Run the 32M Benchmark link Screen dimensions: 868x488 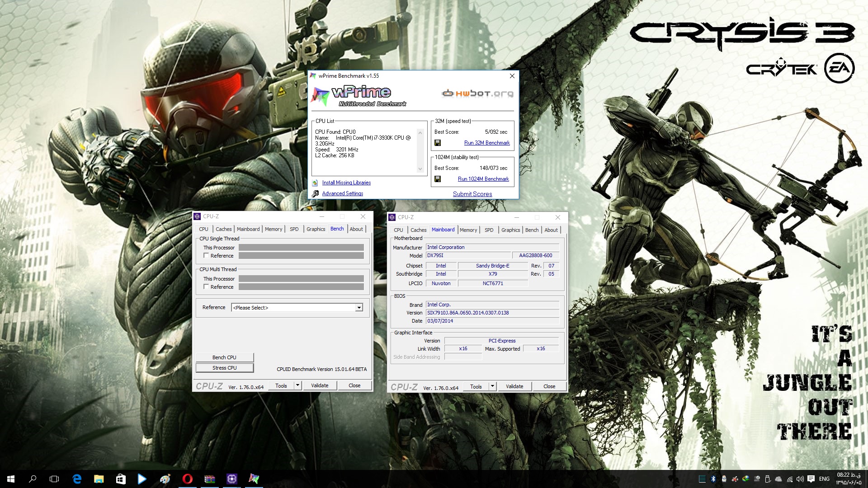(x=487, y=143)
